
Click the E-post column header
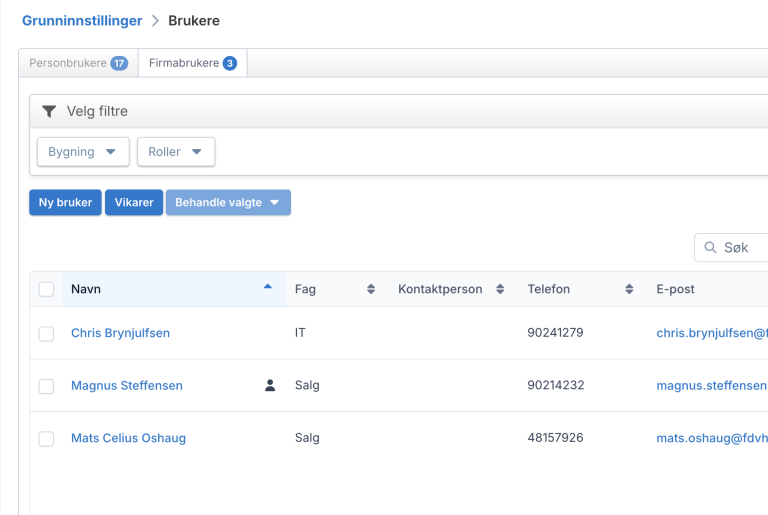pyautogui.click(x=675, y=289)
